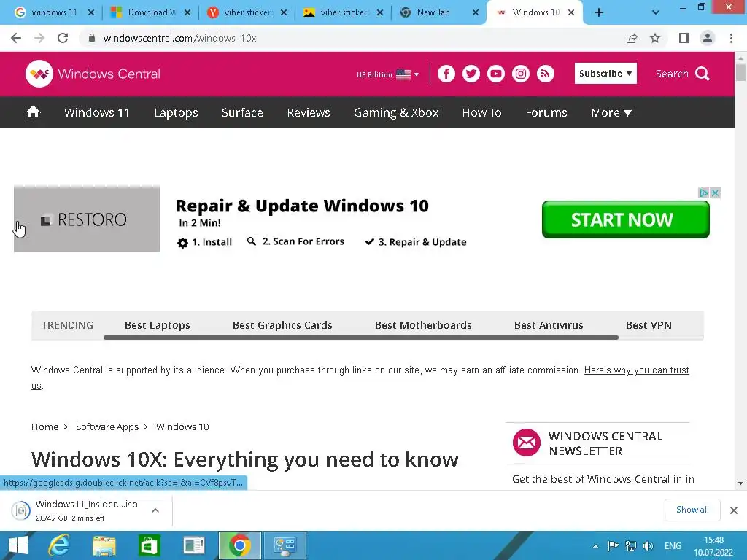This screenshot has height=560, width=747.
Task: Click the Chrome icon in the taskbar
Action: tap(239, 545)
